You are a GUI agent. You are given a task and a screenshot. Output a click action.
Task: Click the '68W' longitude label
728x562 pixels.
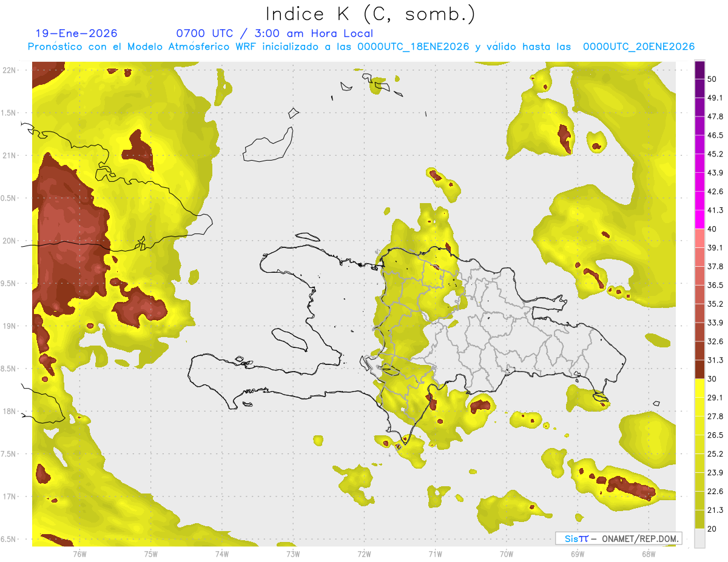point(649,554)
